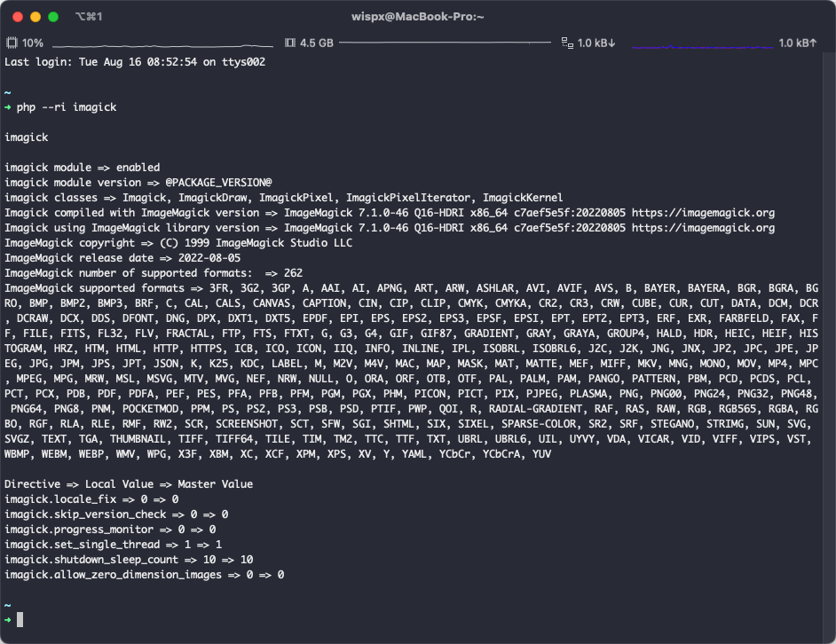Screen dimensions: 836x644
Task: Minimize the terminal using yellow button
Action: [x=35, y=17]
